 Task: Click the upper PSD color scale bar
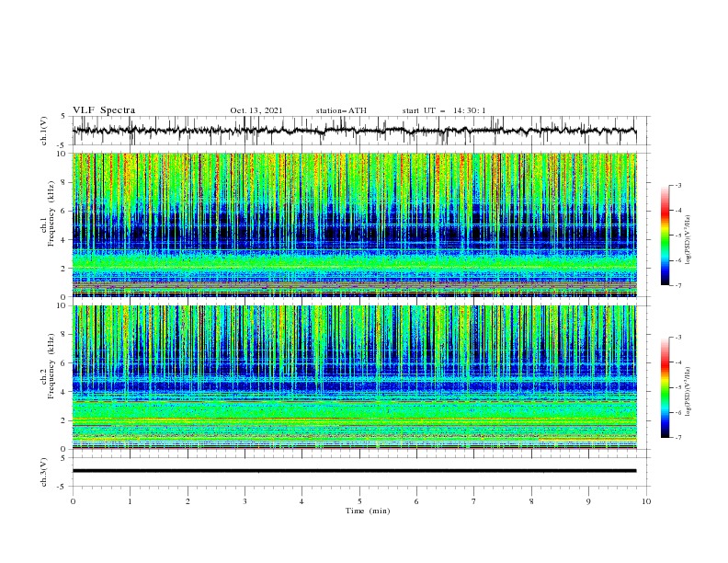tap(665, 235)
